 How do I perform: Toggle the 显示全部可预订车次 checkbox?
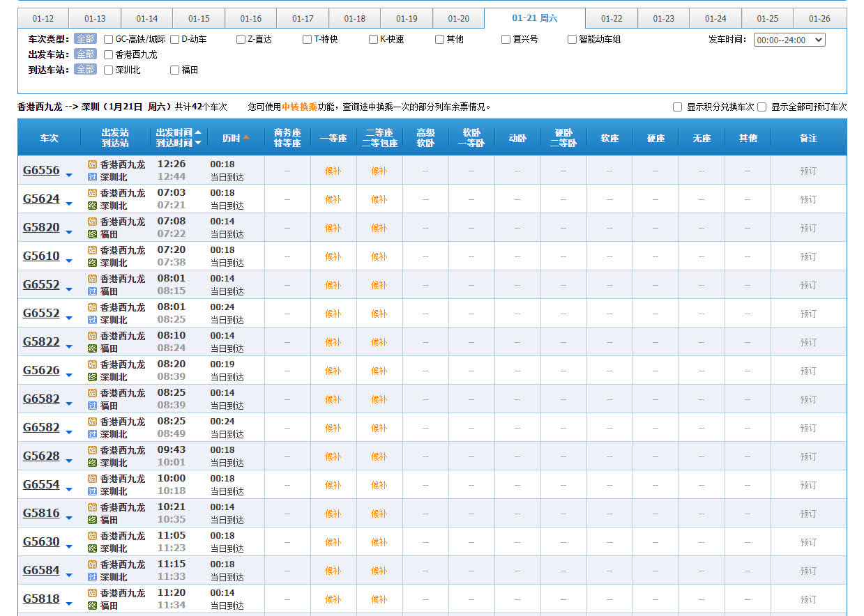(x=762, y=107)
